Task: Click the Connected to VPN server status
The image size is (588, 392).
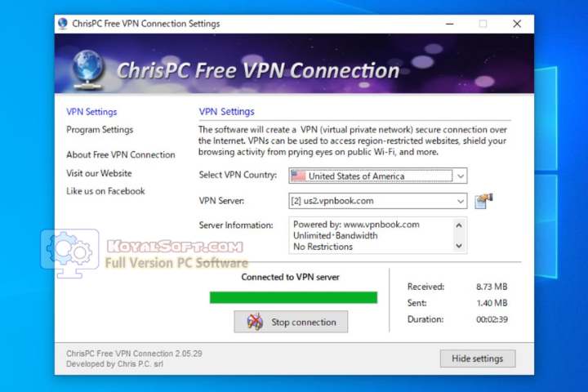Action: 290,277
